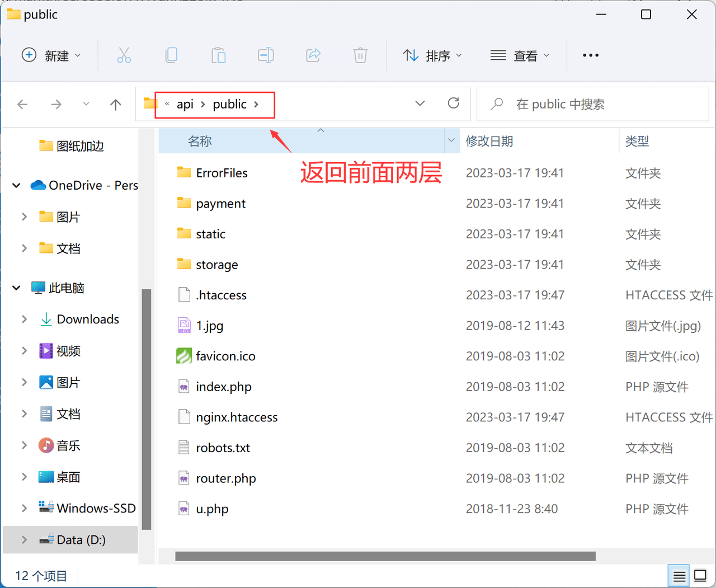Viewport: 716px width, 588px height.
Task: Open address bar history dropdown
Action: (420, 104)
